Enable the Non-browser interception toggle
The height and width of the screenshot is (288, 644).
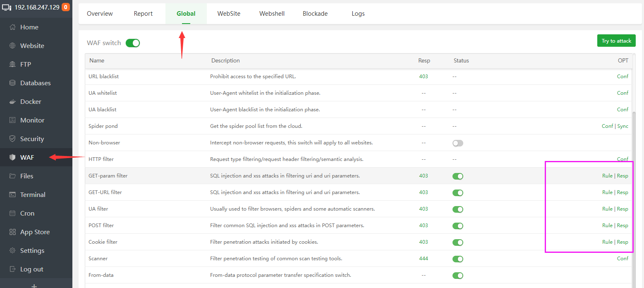[x=458, y=143]
